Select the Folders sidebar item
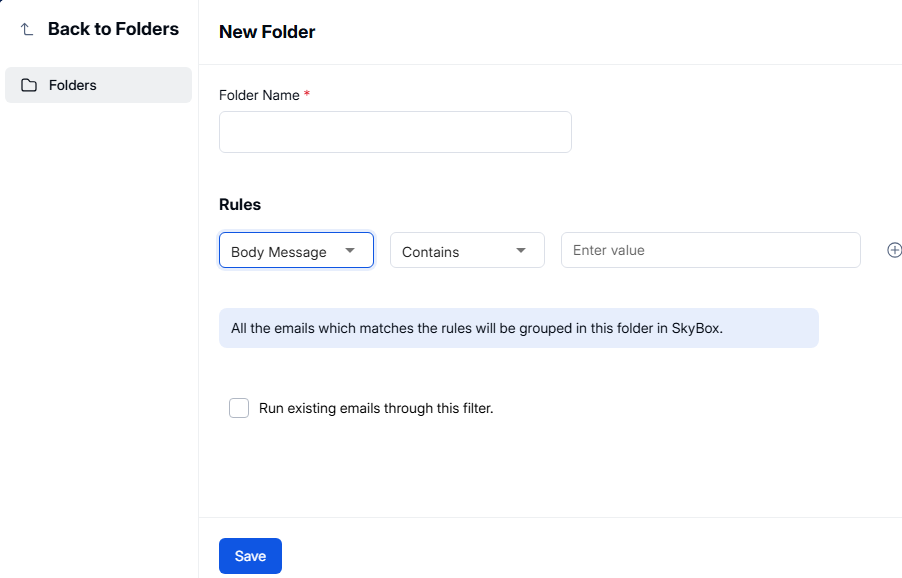 click(x=98, y=85)
